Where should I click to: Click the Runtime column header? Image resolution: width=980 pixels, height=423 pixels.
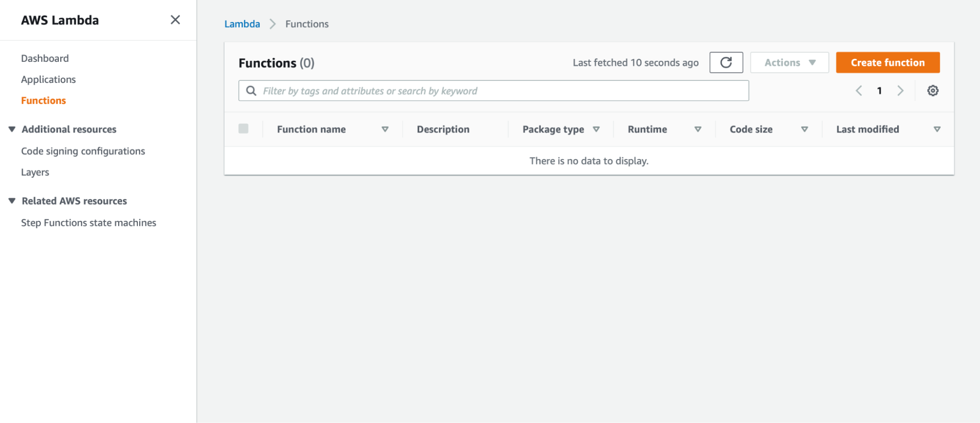point(647,130)
